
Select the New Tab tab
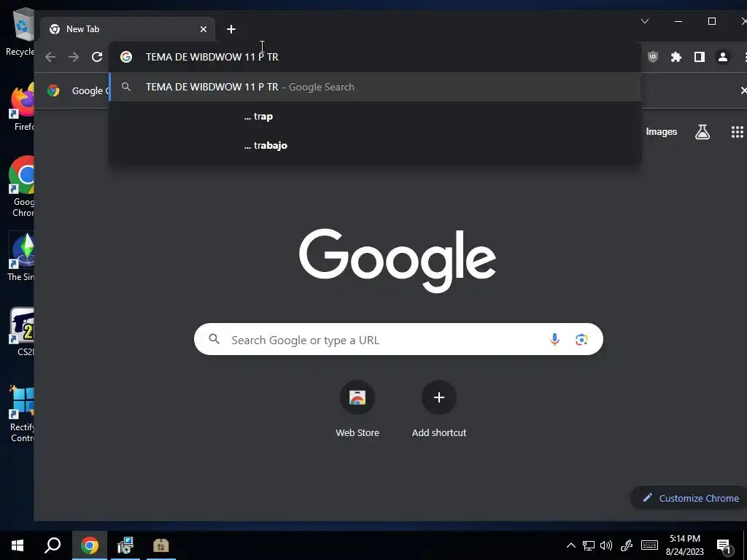click(x=127, y=29)
